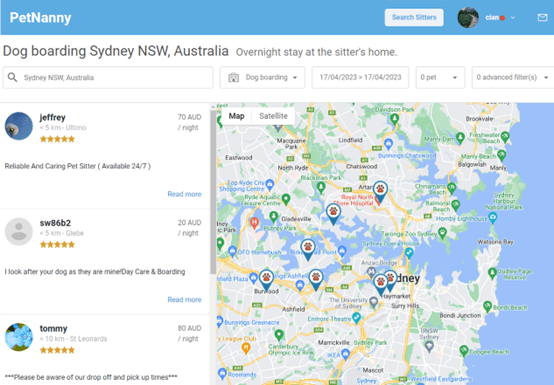The width and height of the screenshot is (554, 385).
Task: Click the paw marker near Haymarket
Action: (x=381, y=284)
